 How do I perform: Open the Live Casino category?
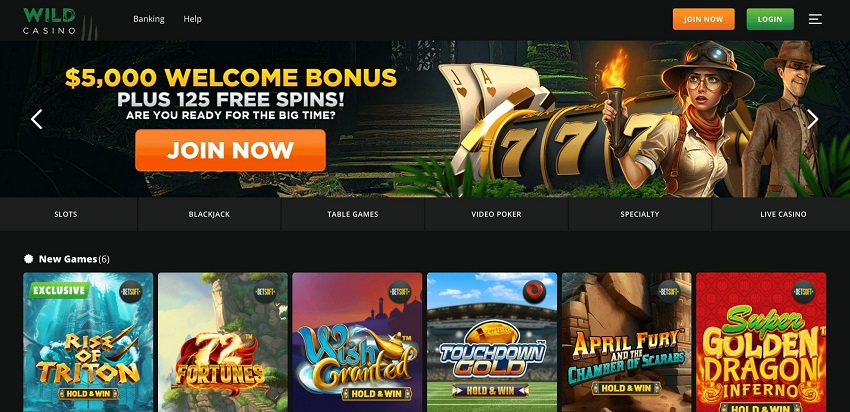point(781,214)
